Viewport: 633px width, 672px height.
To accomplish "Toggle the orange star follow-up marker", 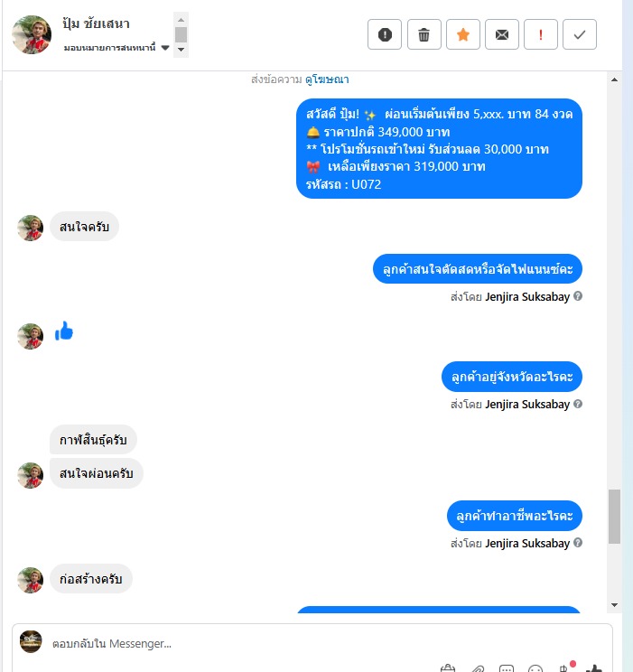I will click(463, 34).
